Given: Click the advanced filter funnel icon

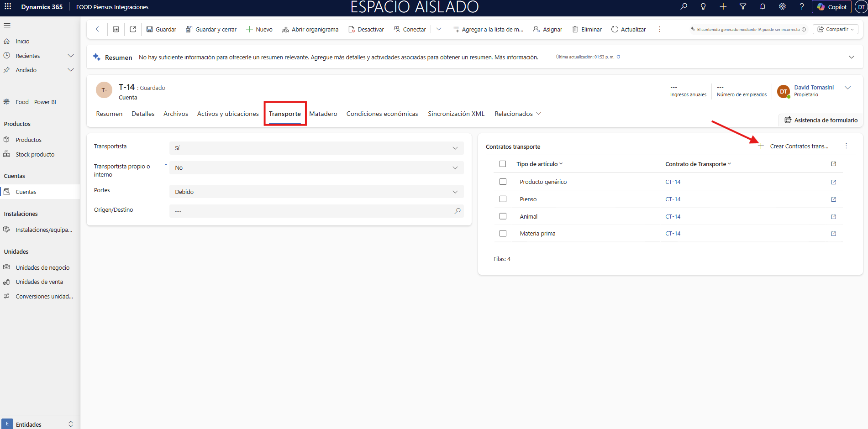Looking at the screenshot, I should (743, 7).
